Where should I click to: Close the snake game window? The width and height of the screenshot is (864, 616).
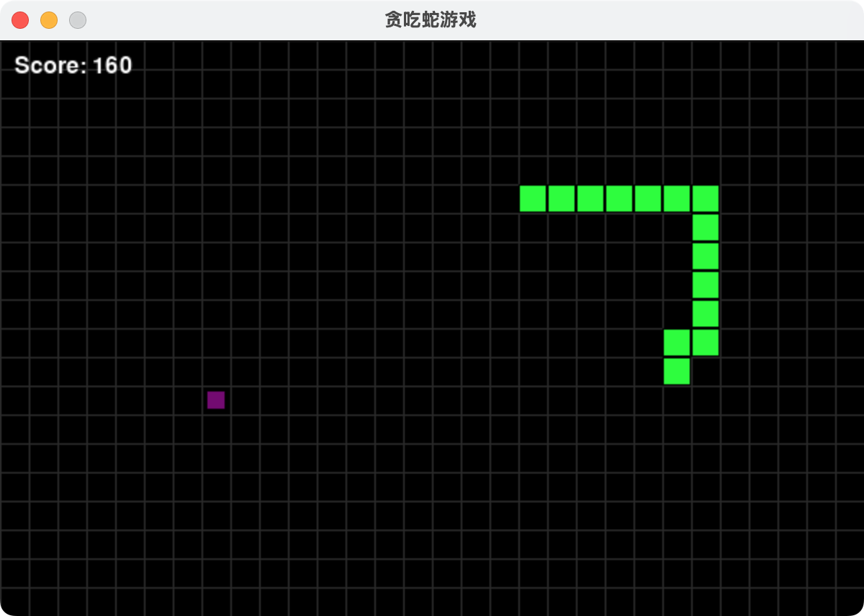(x=20, y=20)
